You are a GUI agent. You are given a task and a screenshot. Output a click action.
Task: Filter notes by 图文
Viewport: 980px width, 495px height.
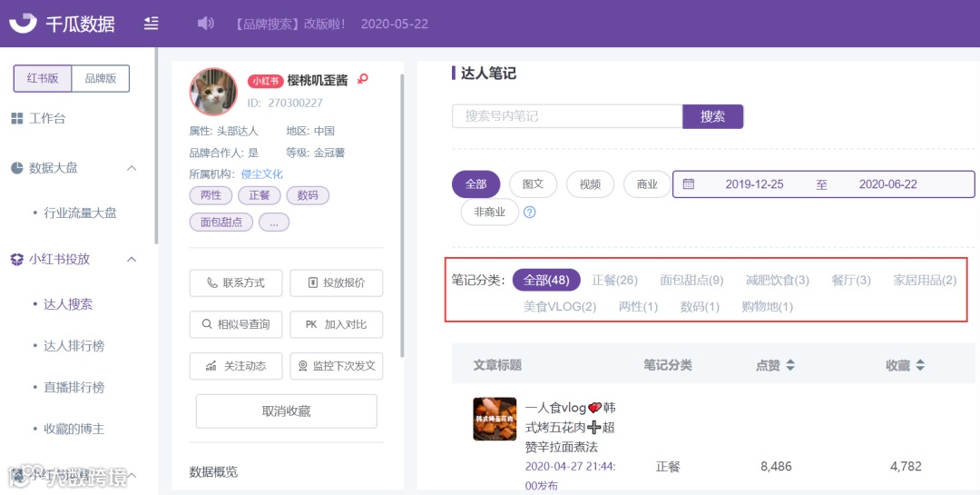point(534,184)
